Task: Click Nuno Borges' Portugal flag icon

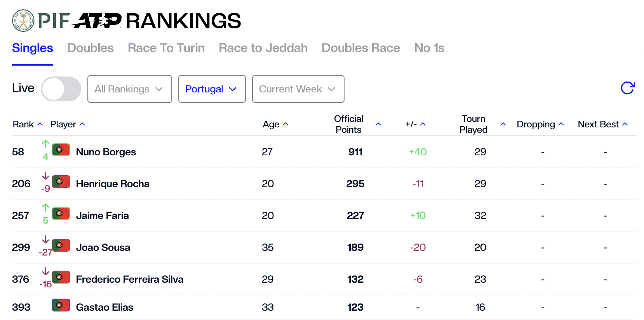Action: pos(61,150)
